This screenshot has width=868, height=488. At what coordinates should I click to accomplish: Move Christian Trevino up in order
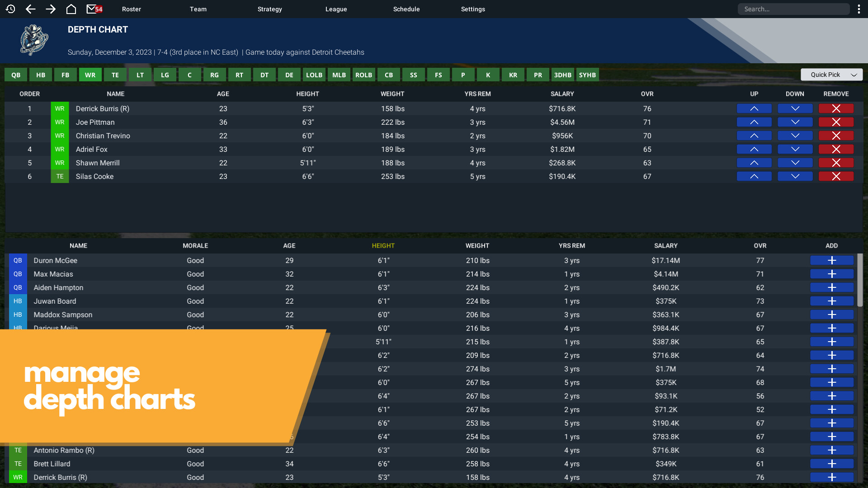coord(754,136)
